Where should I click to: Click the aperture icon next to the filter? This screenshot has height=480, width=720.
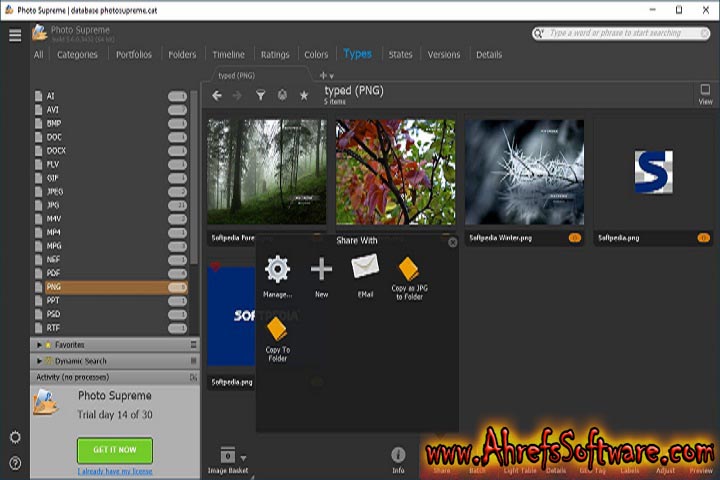pyautogui.click(x=282, y=95)
